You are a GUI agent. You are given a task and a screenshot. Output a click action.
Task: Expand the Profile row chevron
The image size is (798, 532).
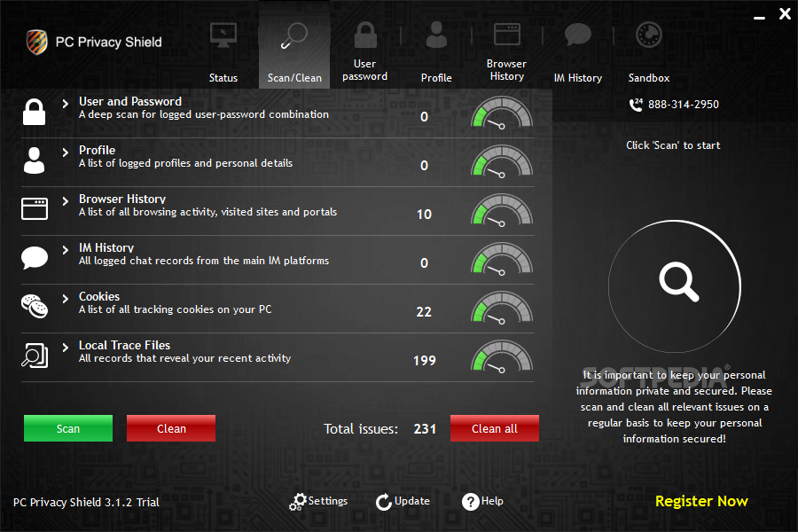click(x=65, y=153)
